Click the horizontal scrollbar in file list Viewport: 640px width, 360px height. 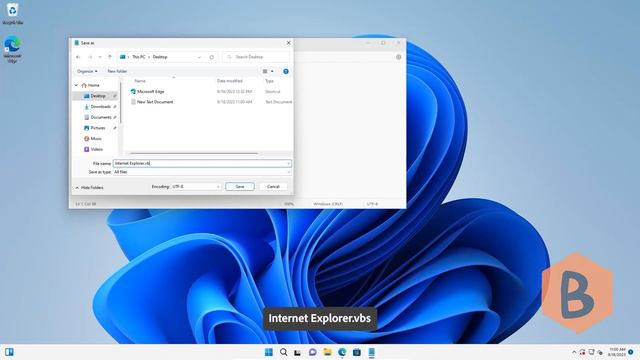(194, 153)
